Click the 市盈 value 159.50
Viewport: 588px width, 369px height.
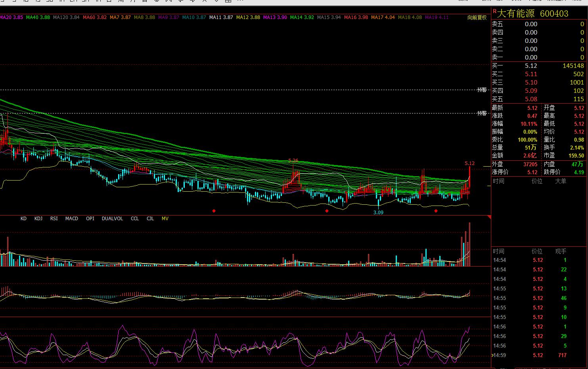[x=576, y=156]
